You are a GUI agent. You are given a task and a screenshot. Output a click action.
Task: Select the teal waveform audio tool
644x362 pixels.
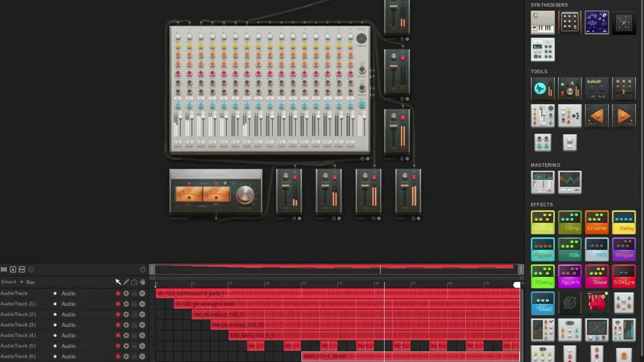coord(542,89)
